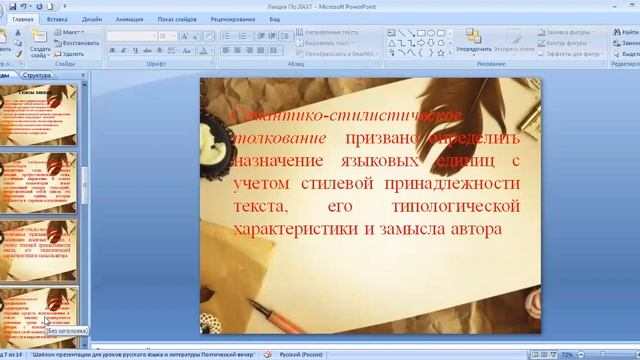Image resolution: width=640 pixels, height=360 pixels.
Task: Switch to the Структура pane tab
Action: coord(37,75)
